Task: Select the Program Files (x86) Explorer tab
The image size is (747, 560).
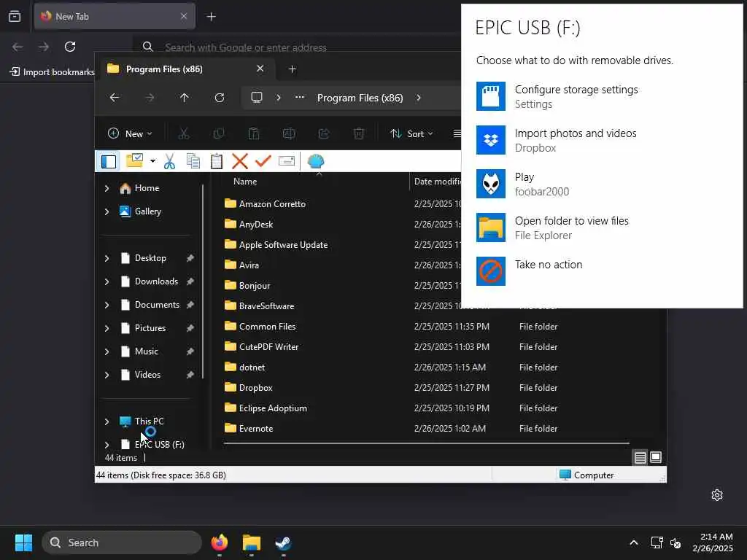Action: point(186,69)
